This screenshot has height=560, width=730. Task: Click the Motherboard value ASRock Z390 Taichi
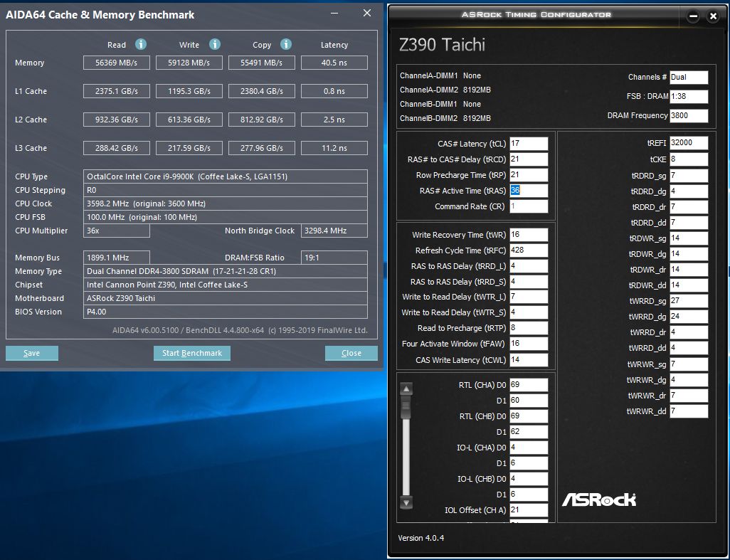[x=226, y=298]
